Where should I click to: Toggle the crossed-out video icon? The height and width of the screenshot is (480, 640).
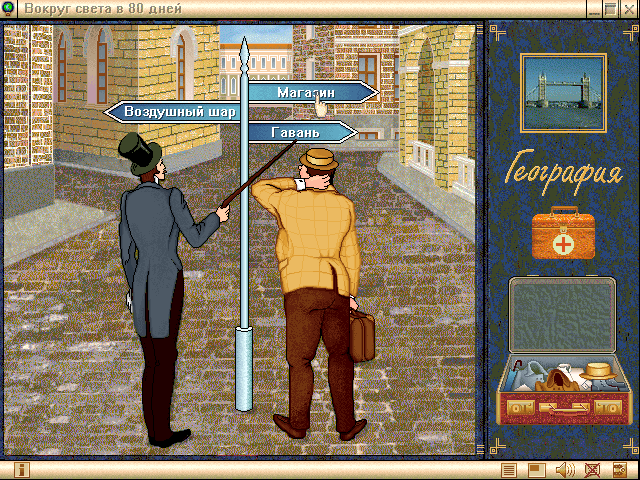click(x=592, y=470)
